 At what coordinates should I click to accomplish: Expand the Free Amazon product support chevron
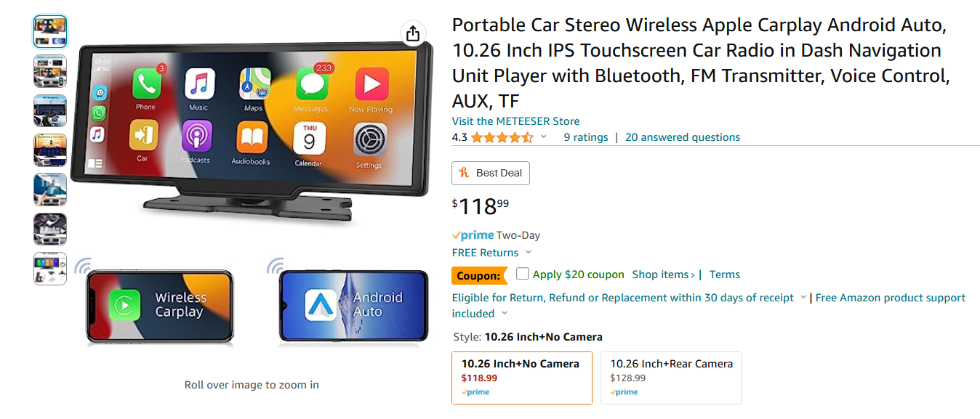tap(505, 314)
